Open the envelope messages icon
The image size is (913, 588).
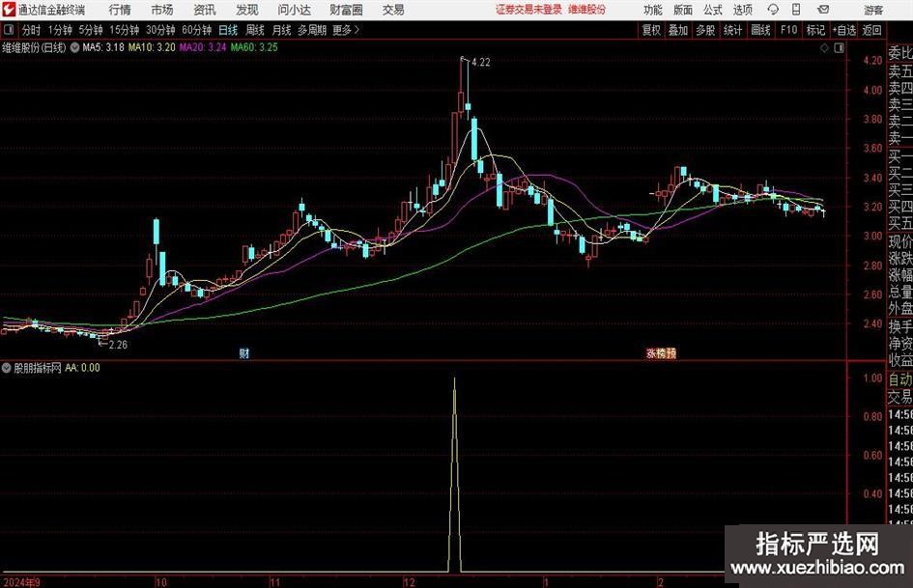(823, 10)
